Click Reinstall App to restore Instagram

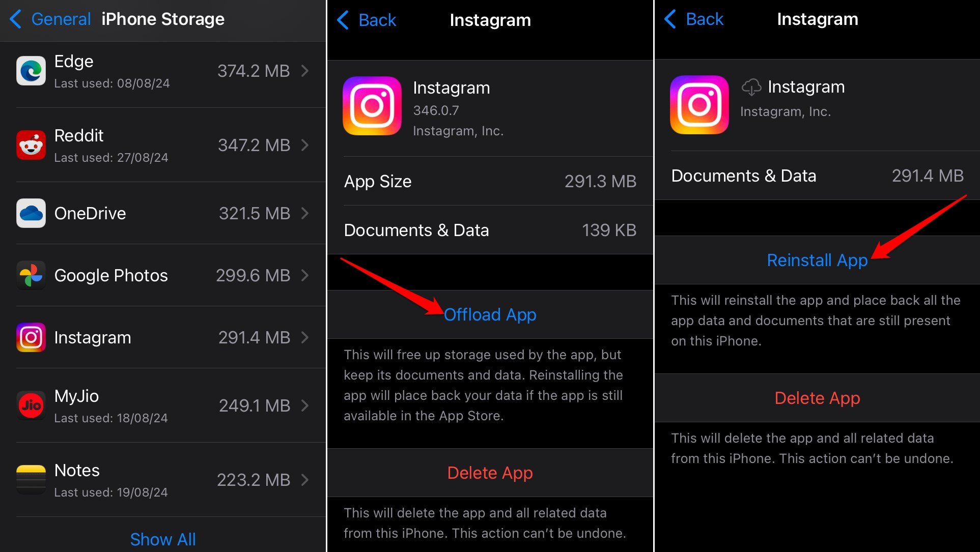(x=817, y=261)
